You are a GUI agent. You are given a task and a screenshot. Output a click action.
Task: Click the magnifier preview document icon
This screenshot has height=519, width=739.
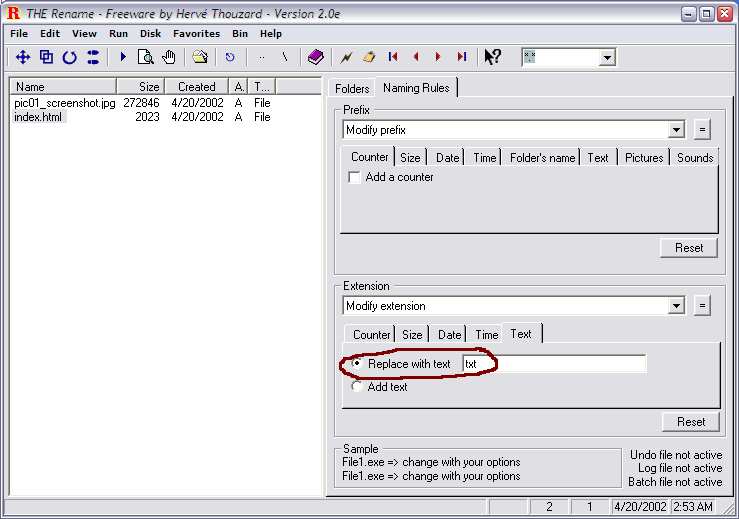(146, 57)
